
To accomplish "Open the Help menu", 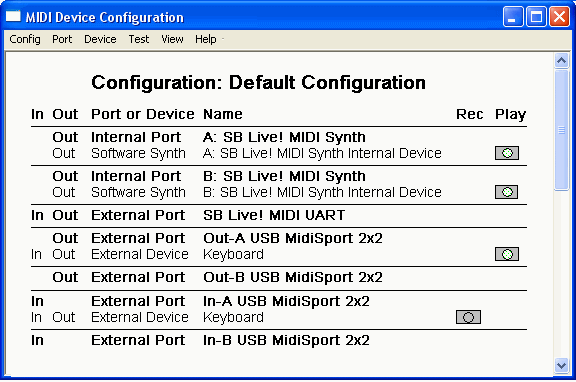I will 206,39.
